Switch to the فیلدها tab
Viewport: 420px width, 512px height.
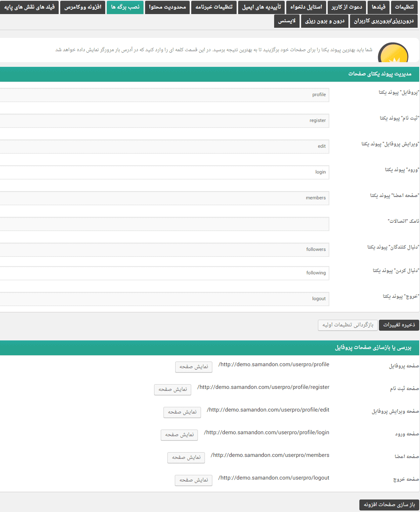tap(379, 7)
